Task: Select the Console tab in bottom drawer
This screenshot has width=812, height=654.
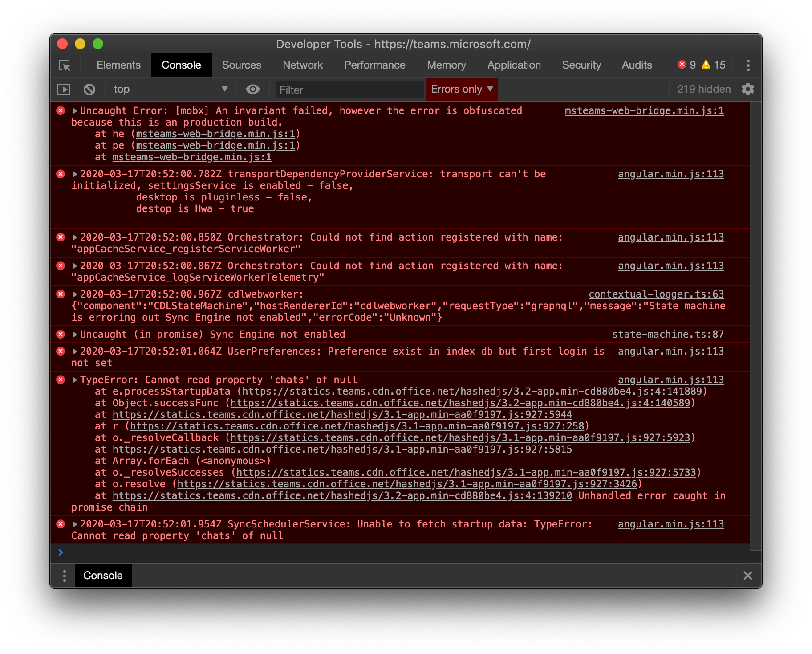Action: click(103, 576)
